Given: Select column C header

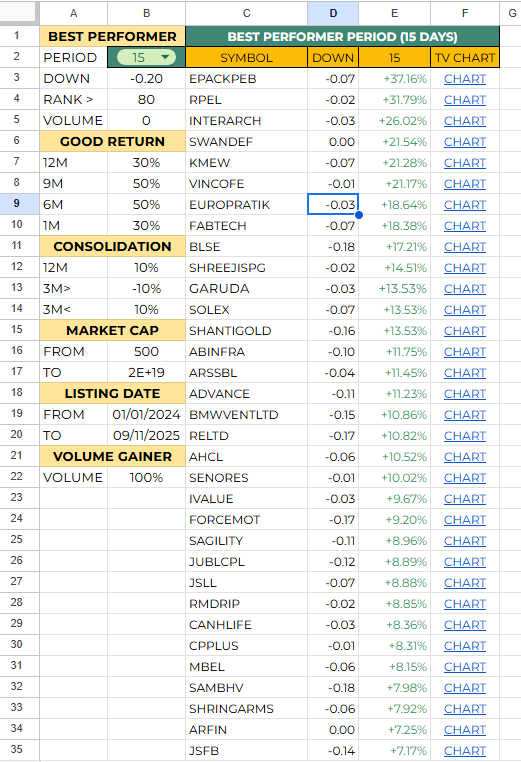Looking at the screenshot, I should [x=246, y=13].
